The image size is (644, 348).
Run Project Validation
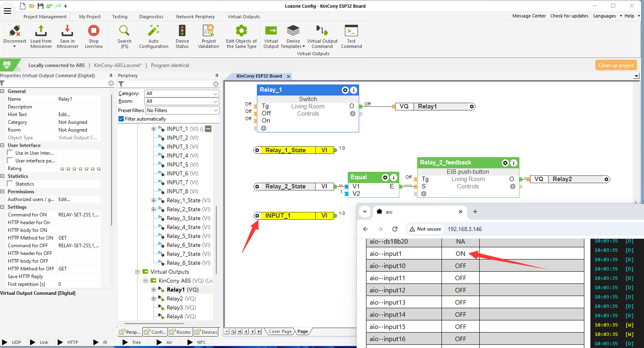pos(208,31)
